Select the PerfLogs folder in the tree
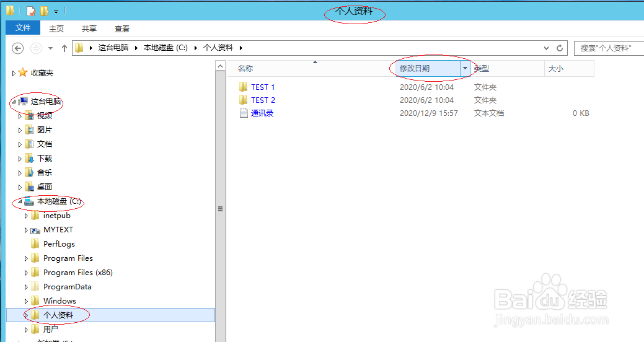Viewport: 644px width, 342px height. click(x=59, y=244)
